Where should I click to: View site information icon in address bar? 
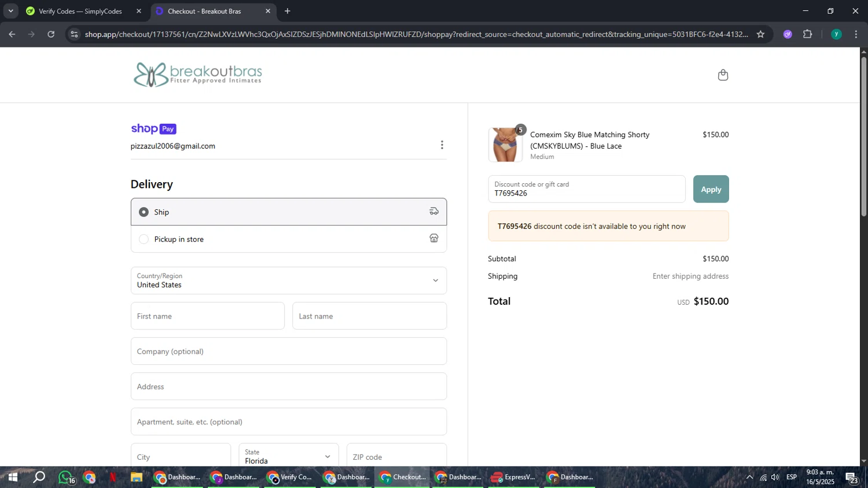[73, 34]
